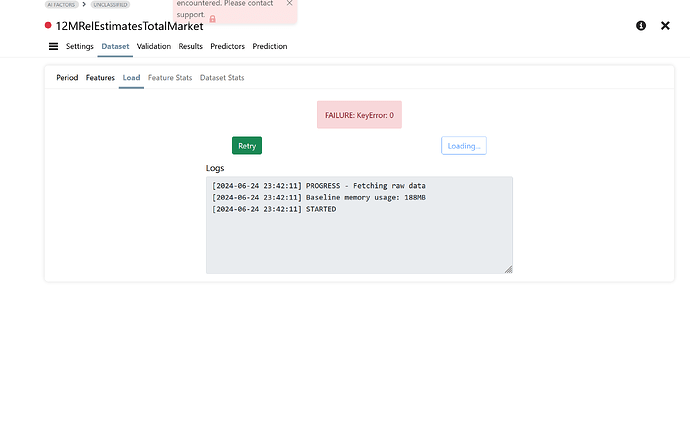690x423 pixels.
Task: Click the Logs text area resize handle
Action: pos(508,269)
